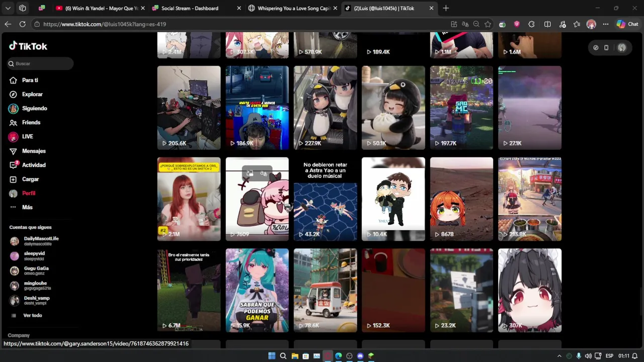Open maid chibi video with 307K views
The image size is (644, 362).
(530, 290)
